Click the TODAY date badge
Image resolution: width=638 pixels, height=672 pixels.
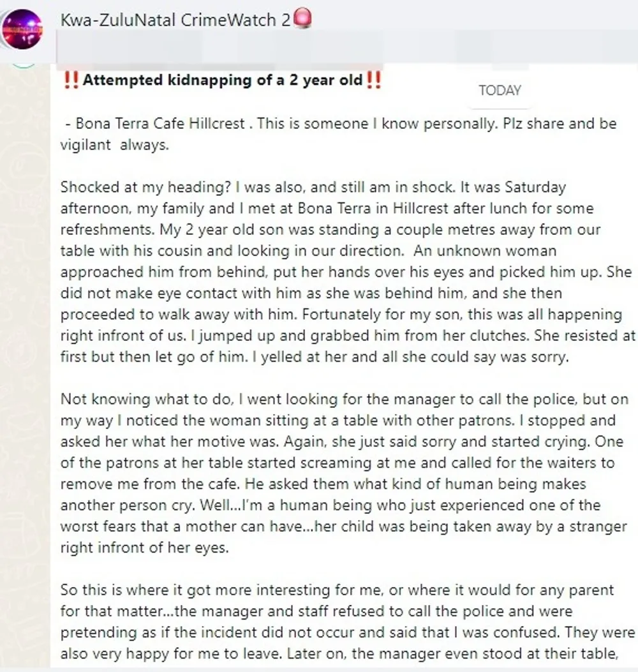(500, 91)
